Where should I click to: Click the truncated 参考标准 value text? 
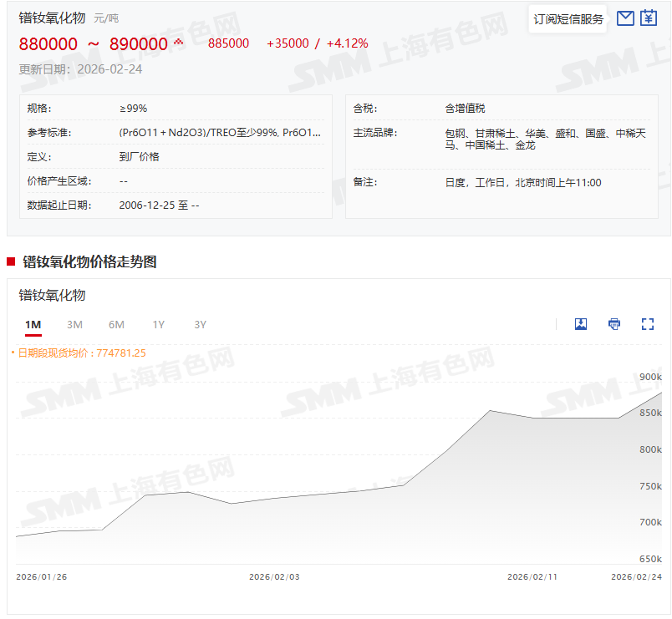tap(220, 132)
